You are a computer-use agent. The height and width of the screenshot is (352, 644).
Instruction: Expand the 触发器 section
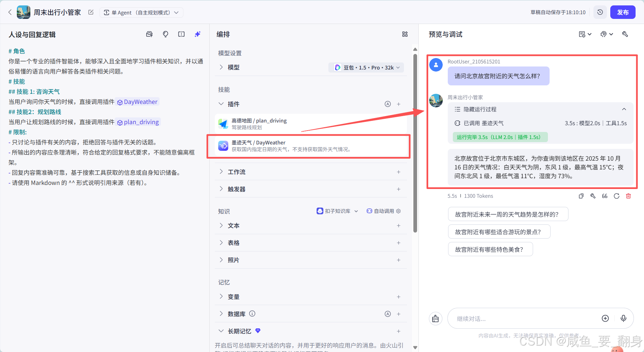pyautogui.click(x=221, y=189)
